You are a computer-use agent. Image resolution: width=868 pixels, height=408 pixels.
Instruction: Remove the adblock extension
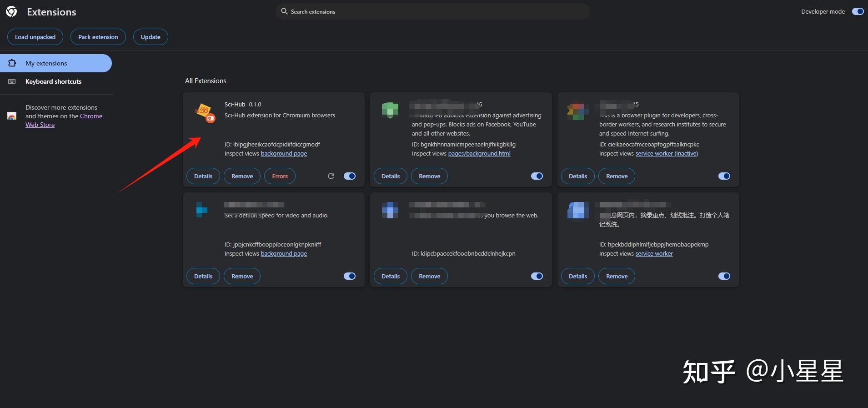coord(429,176)
